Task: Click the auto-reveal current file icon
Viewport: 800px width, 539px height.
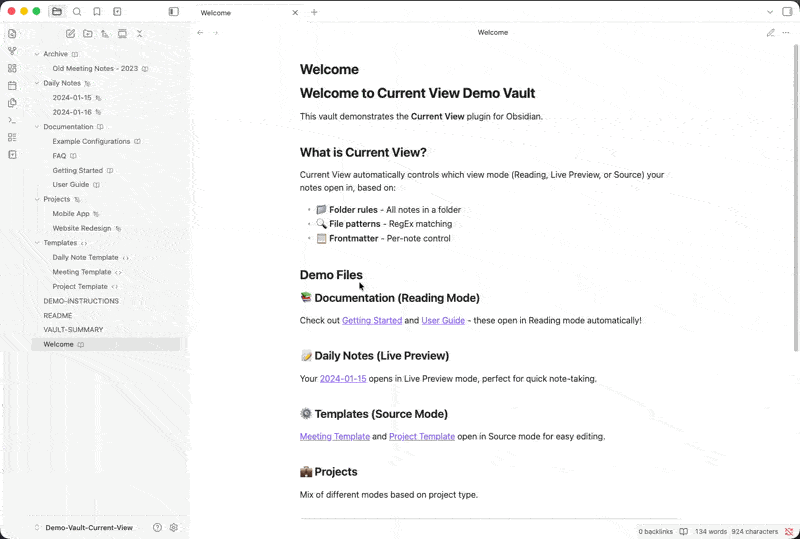Action: (x=122, y=34)
